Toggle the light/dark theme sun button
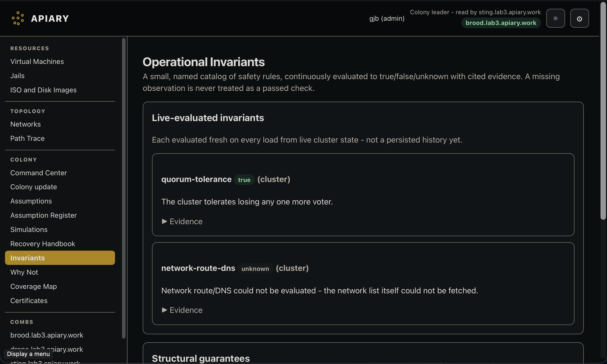This screenshot has width=607, height=364. (555, 18)
